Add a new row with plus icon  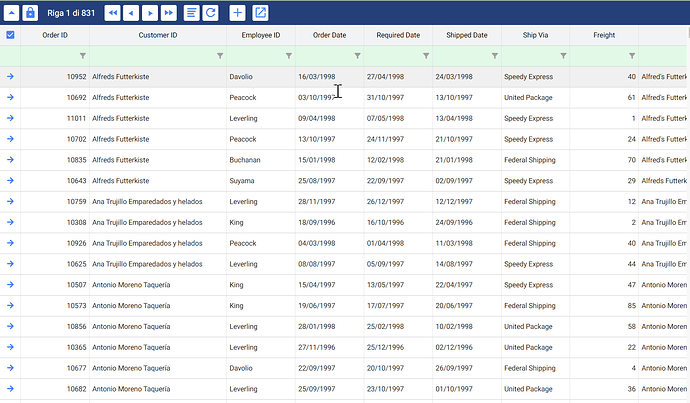coord(237,13)
